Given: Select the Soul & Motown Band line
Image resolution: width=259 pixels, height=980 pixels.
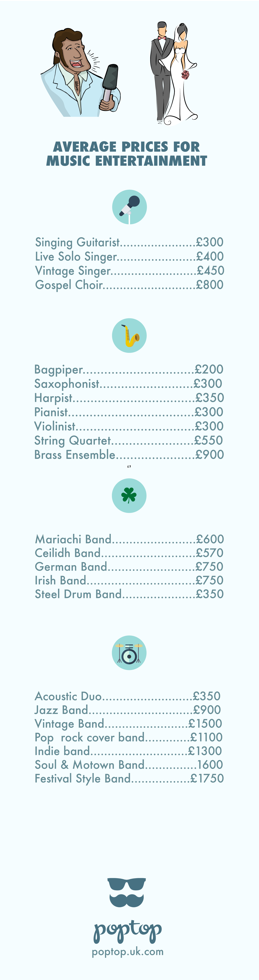Looking at the screenshot, I should click(128, 765).
